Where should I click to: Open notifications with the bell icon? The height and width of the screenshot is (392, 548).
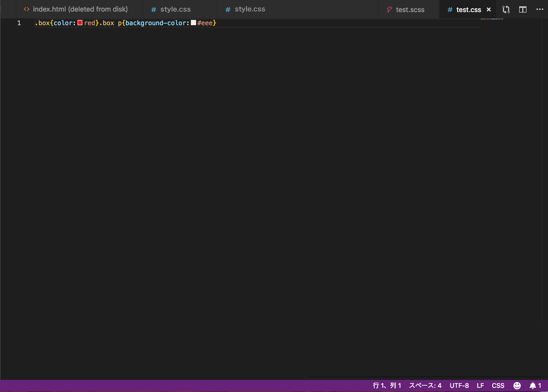coord(535,386)
